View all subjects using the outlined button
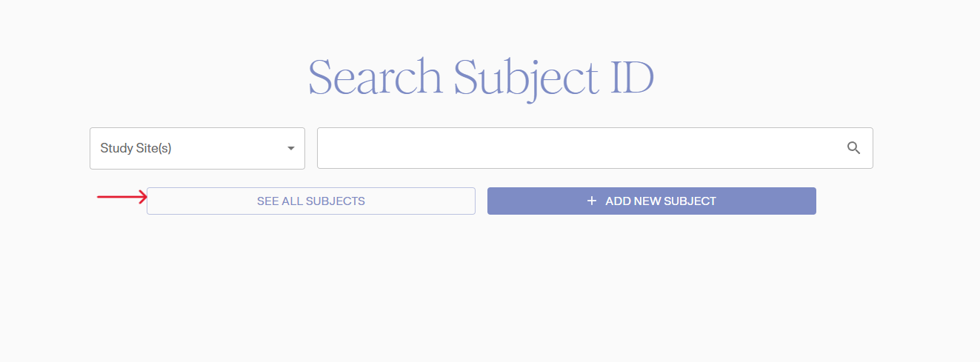 point(310,201)
